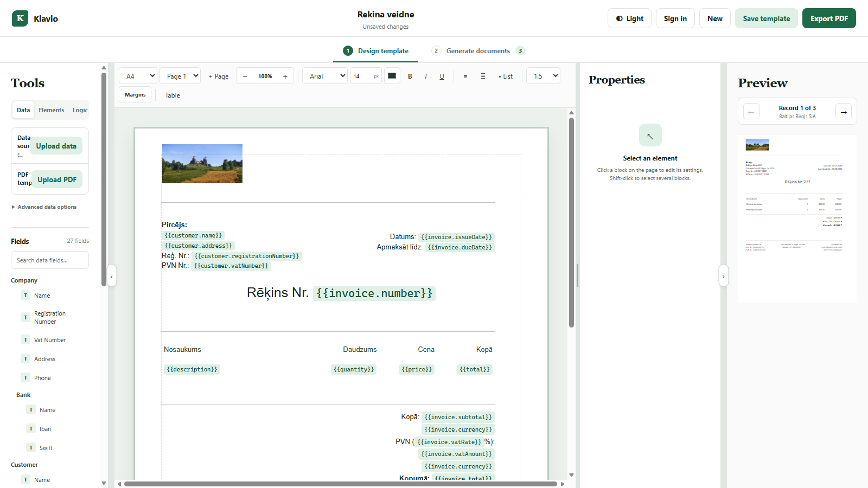Click the Tools panel vertical scrollbar
Image resolution: width=868 pixels, height=488 pixels.
[x=104, y=179]
